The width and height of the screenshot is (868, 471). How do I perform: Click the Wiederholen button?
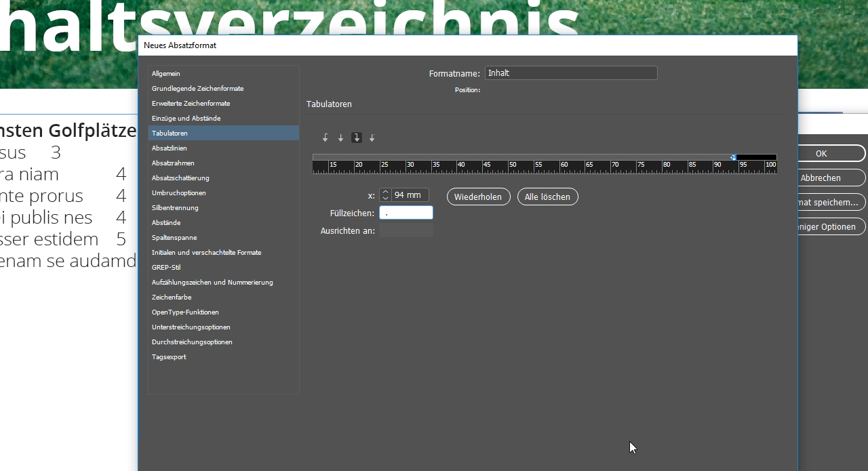[478, 197]
